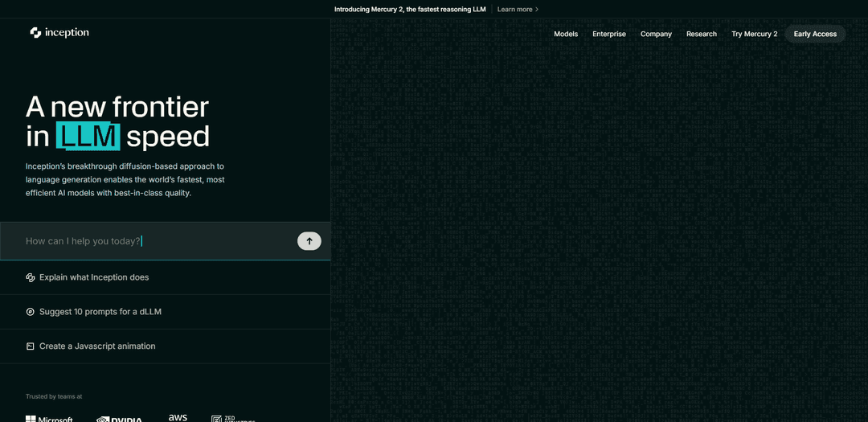Go to the Company page

click(x=656, y=34)
